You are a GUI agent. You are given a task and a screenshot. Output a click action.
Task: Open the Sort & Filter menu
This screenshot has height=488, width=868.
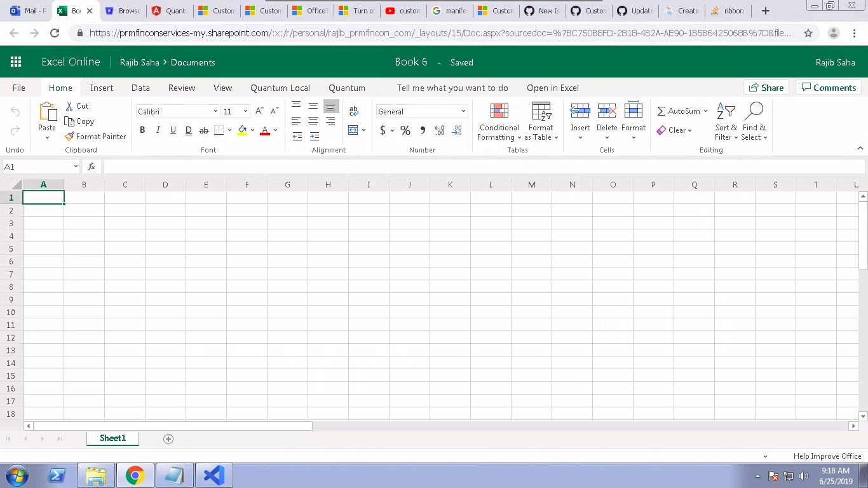(x=726, y=123)
